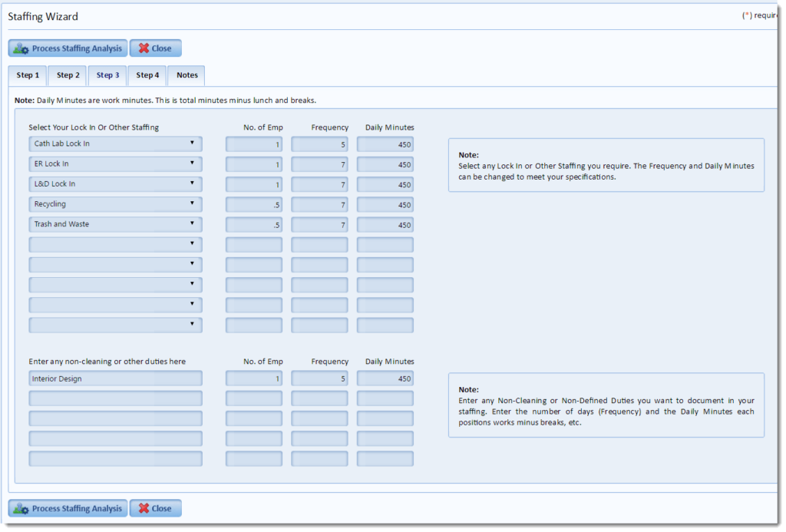Click Frequency field for L&D Lock In

(319, 184)
